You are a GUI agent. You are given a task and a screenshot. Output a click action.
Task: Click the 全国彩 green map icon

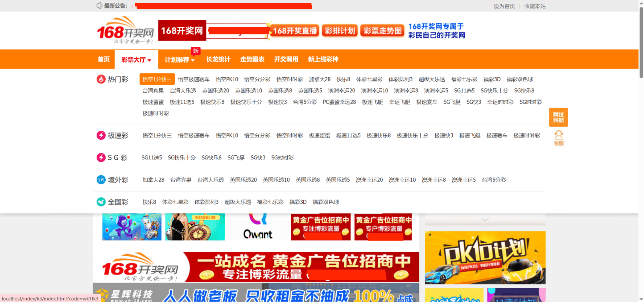101,202
